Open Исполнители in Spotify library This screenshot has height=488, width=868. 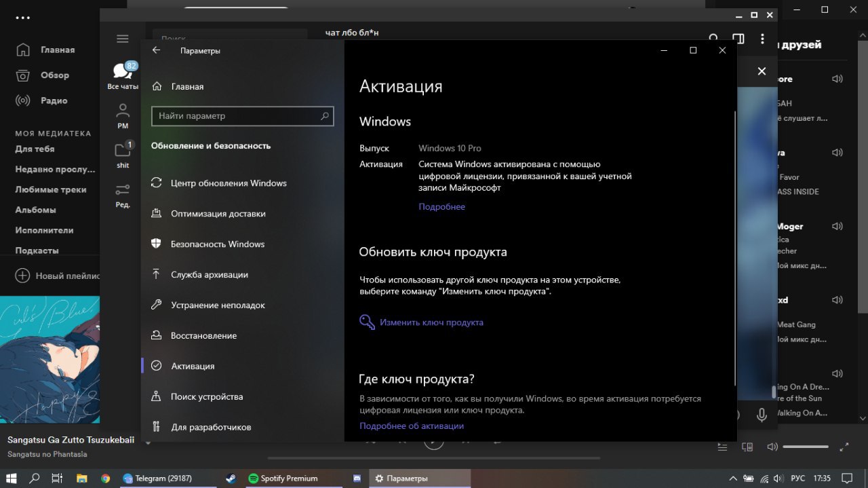[43, 230]
